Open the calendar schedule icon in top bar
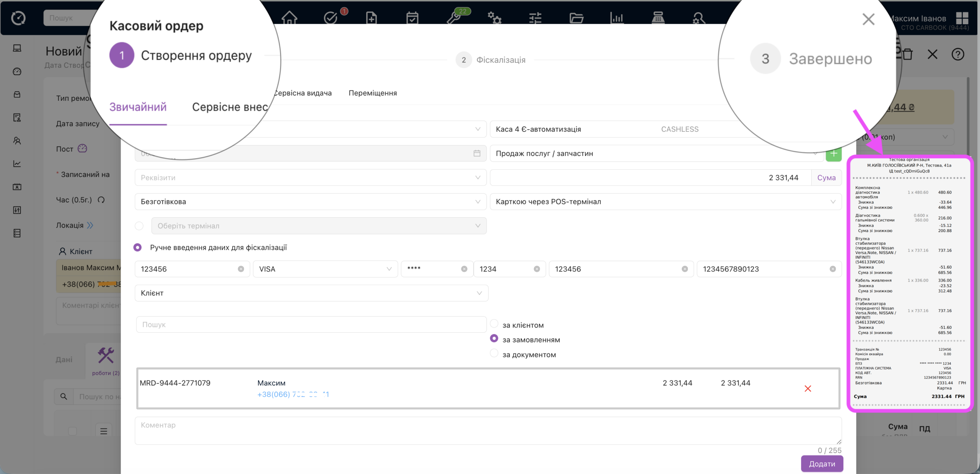The height and width of the screenshot is (474, 980). (412, 18)
